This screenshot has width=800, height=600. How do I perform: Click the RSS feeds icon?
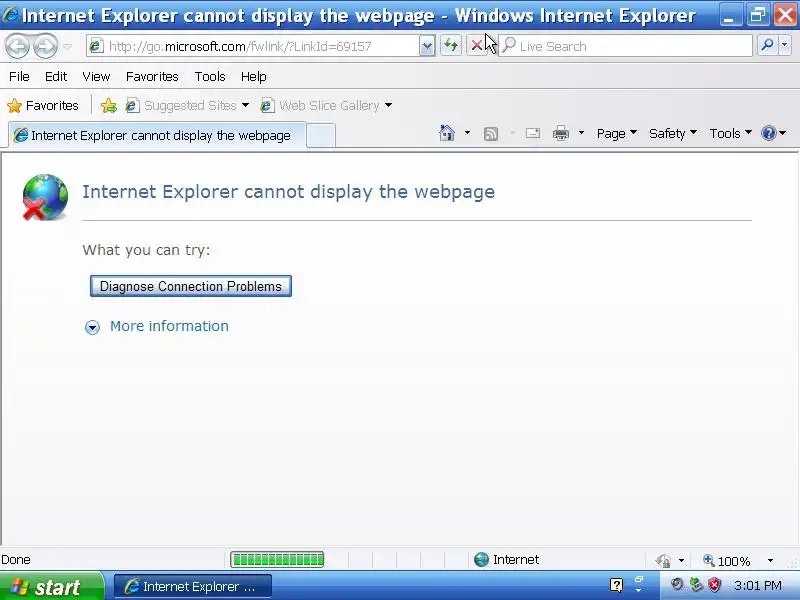pyautogui.click(x=491, y=134)
